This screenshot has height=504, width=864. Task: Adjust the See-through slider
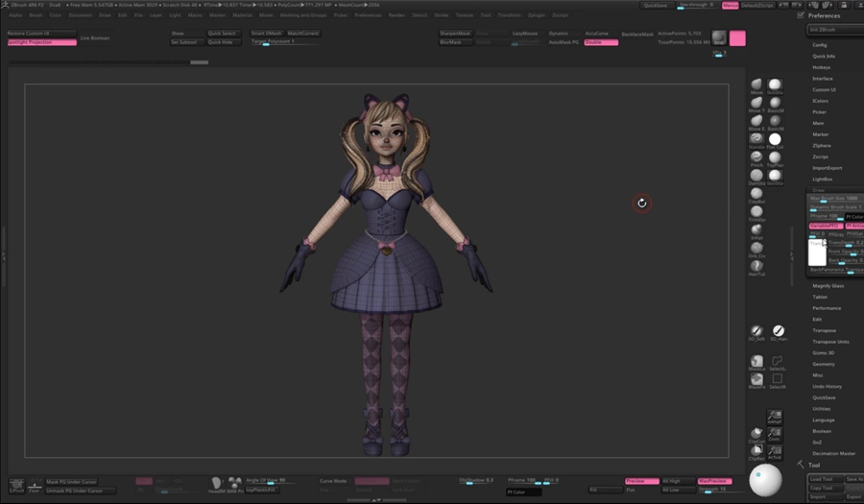click(696, 6)
